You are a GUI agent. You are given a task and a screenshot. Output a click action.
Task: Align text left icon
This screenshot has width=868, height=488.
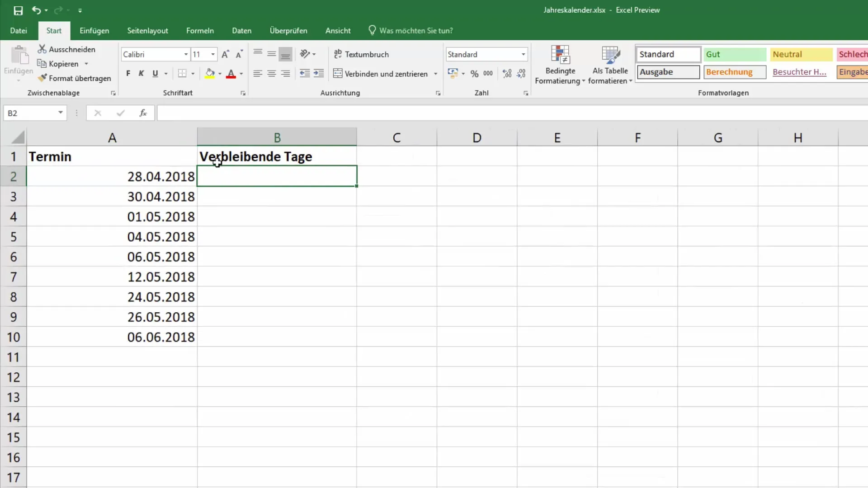(258, 74)
